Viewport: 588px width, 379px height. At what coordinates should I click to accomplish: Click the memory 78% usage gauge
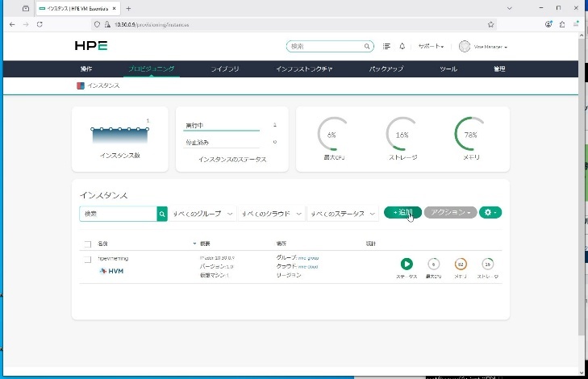[470, 135]
